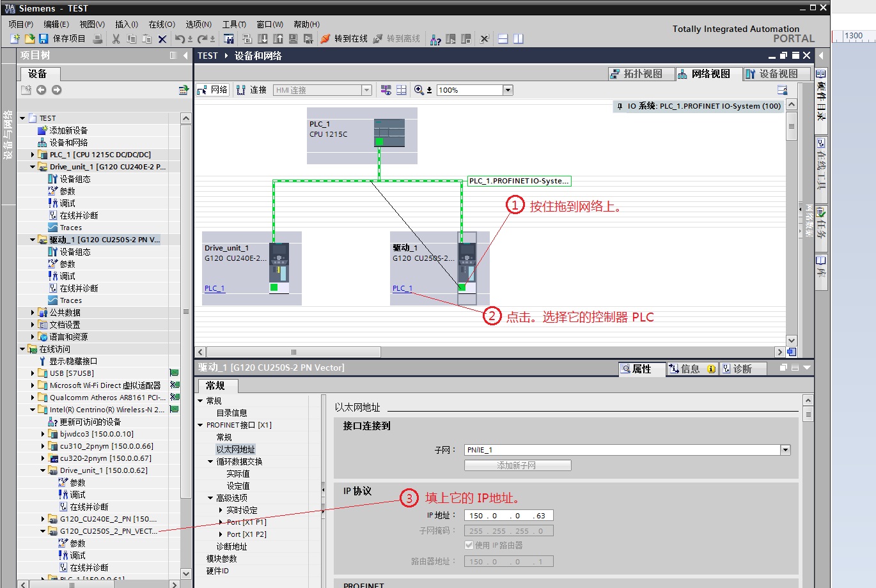Select 显示隐藏接口 in project tree

tap(73, 361)
